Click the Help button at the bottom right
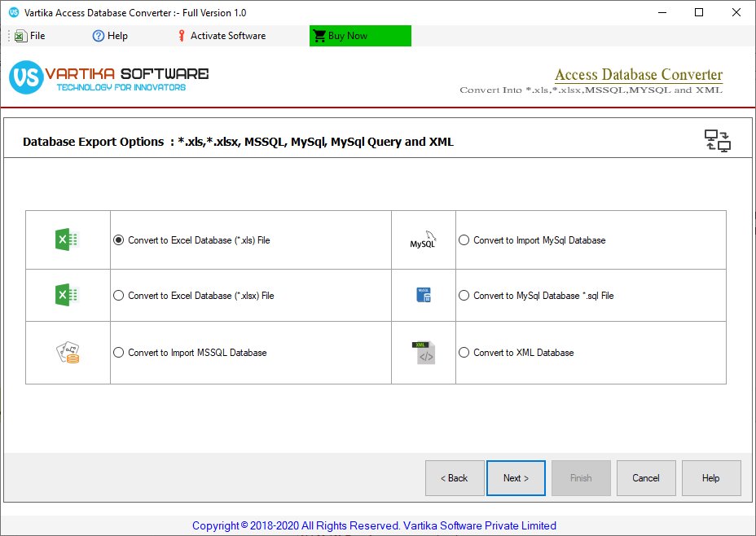756x536 pixels. point(711,478)
